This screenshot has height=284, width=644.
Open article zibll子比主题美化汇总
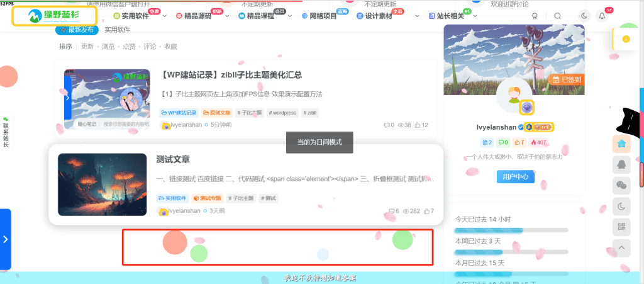(230, 75)
